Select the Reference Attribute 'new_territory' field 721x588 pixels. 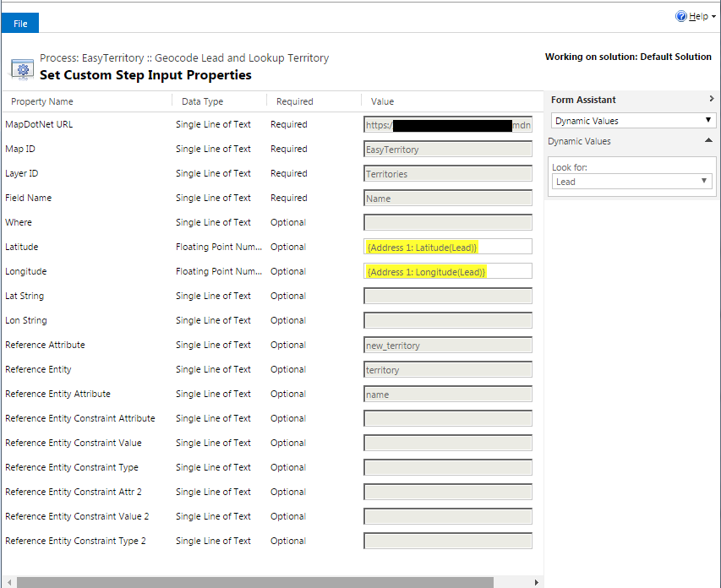coord(448,345)
